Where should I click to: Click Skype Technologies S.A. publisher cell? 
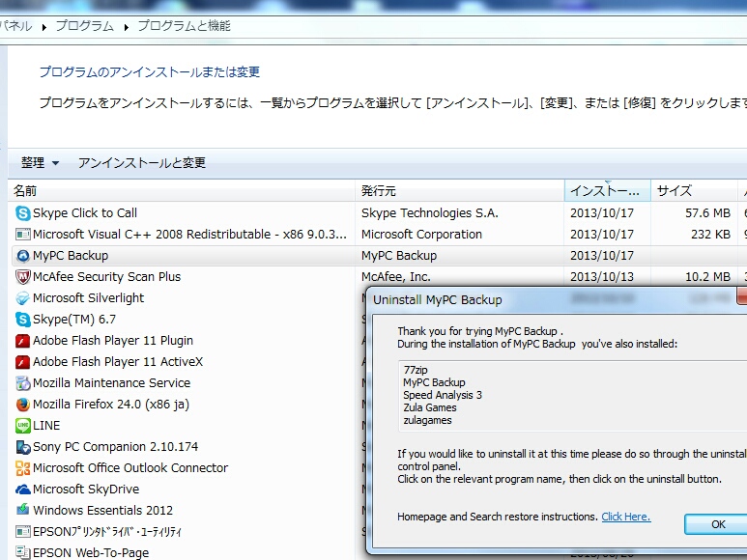click(430, 213)
